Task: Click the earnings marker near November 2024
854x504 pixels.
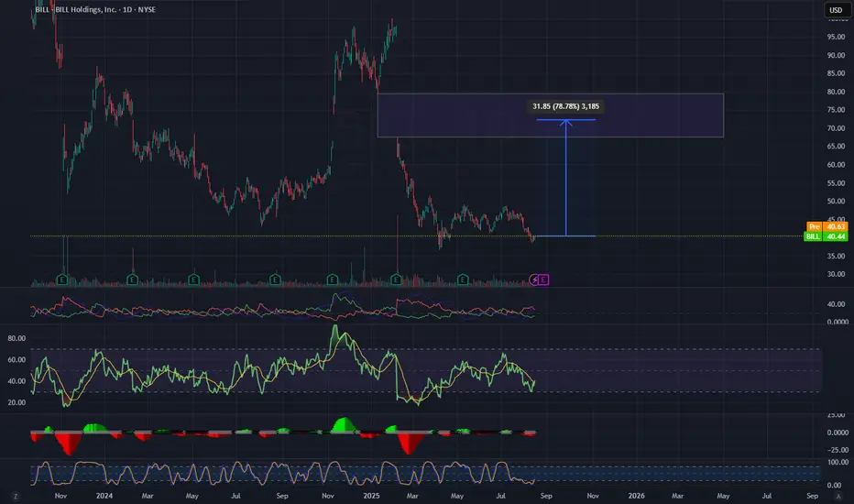Action: point(333,280)
